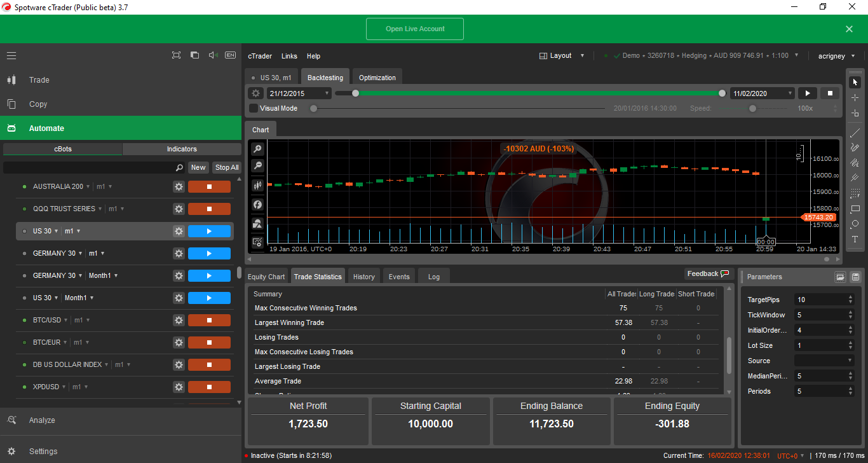
Task: Load parameters from file icon
Action: click(x=840, y=277)
